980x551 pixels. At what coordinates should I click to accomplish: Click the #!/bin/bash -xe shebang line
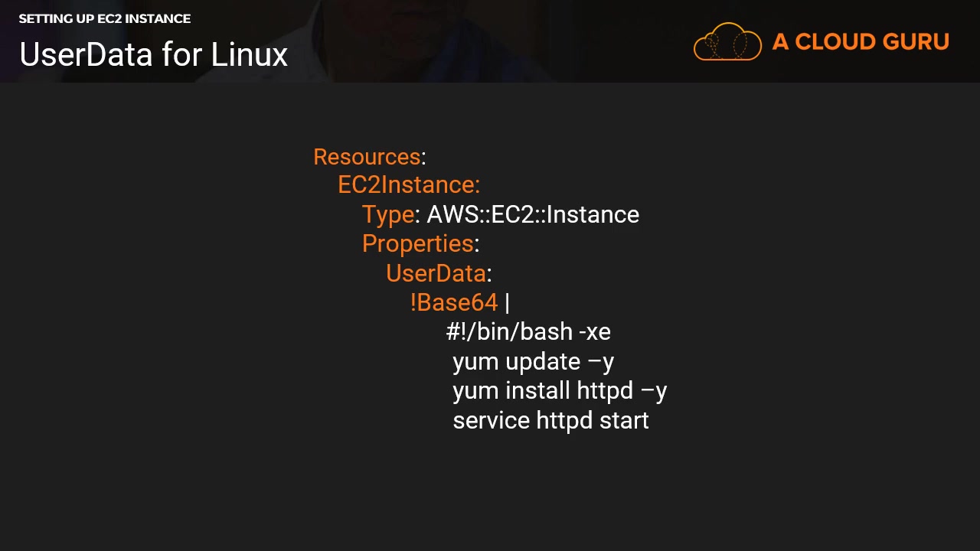click(528, 331)
